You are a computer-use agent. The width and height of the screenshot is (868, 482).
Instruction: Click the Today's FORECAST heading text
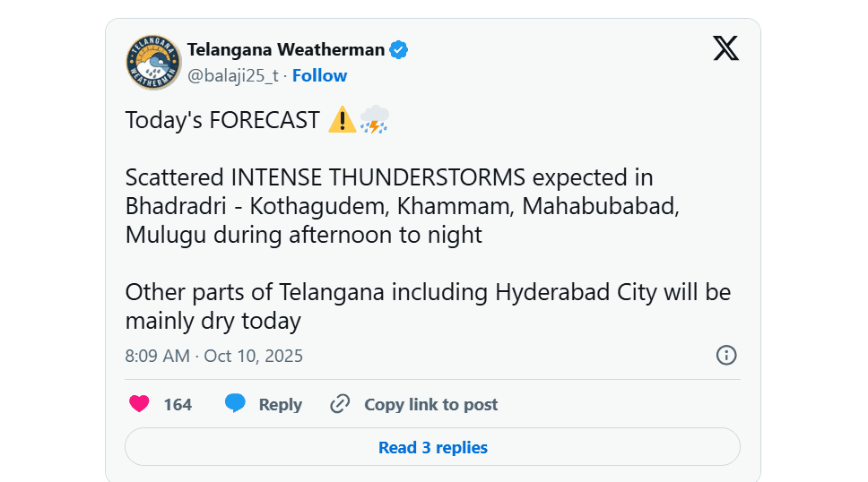[x=222, y=120]
